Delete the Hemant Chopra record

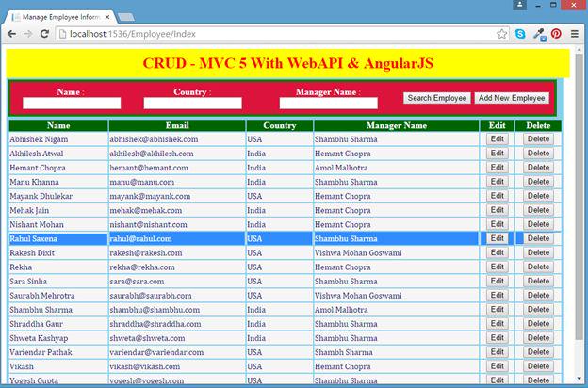pos(538,168)
